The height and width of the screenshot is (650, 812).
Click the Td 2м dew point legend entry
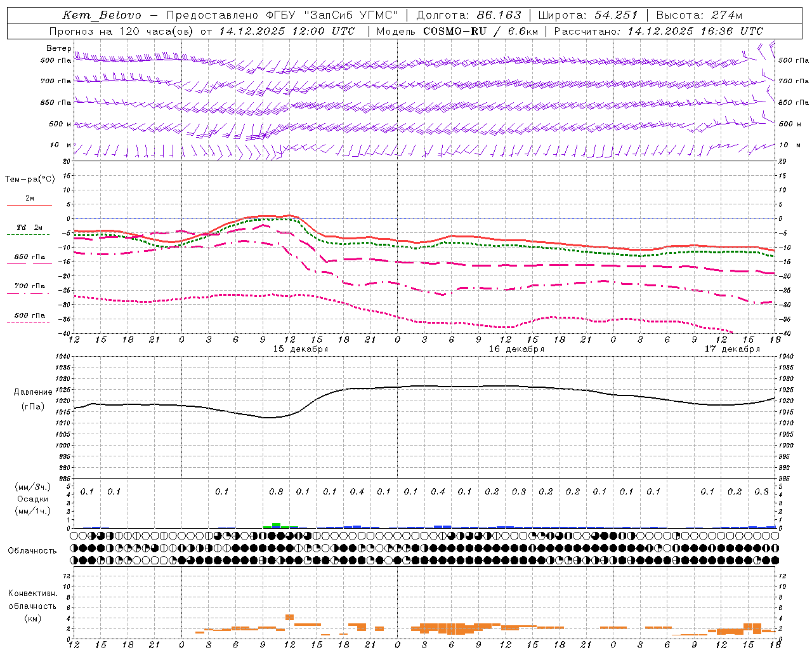[29, 227]
